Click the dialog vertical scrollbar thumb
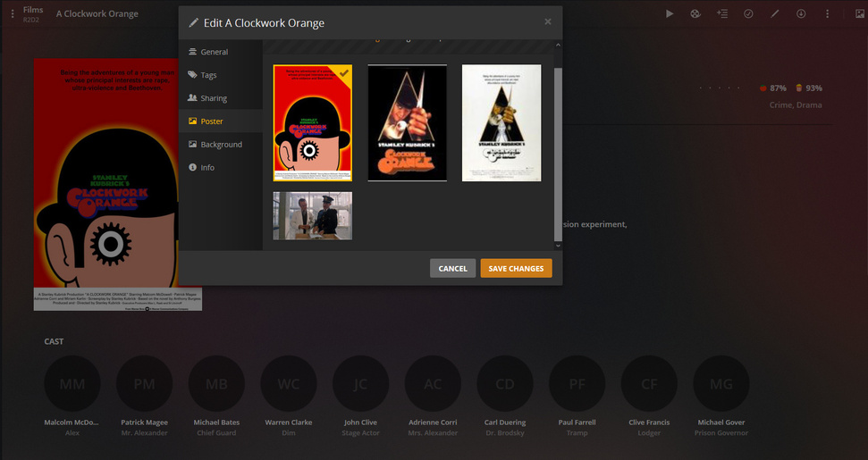 558,155
